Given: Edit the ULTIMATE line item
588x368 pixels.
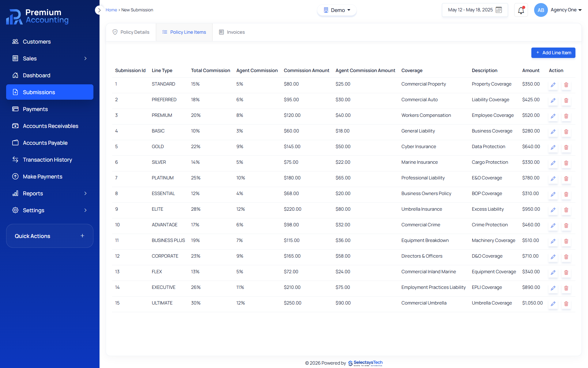Looking at the screenshot, I should (x=553, y=304).
